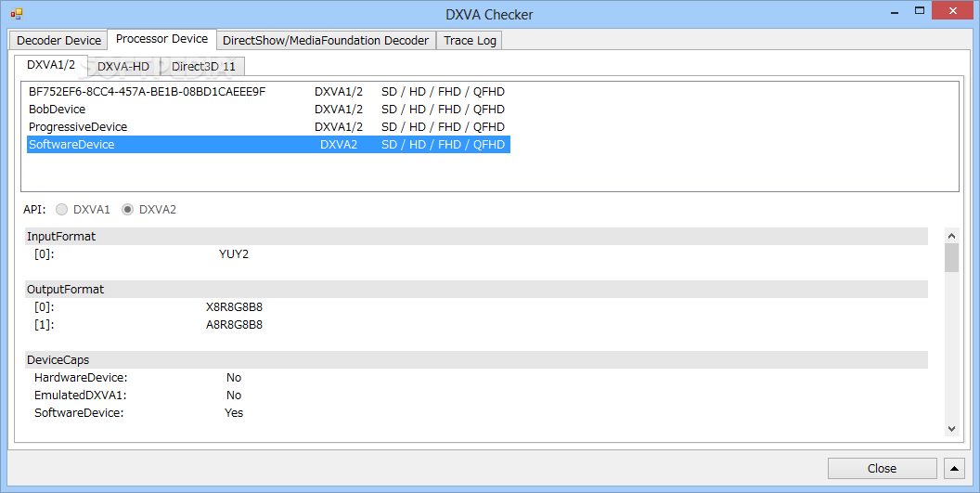Screen dimensions: 980x493
Task: Select the ProgressiveDevice row
Action: click(269, 126)
